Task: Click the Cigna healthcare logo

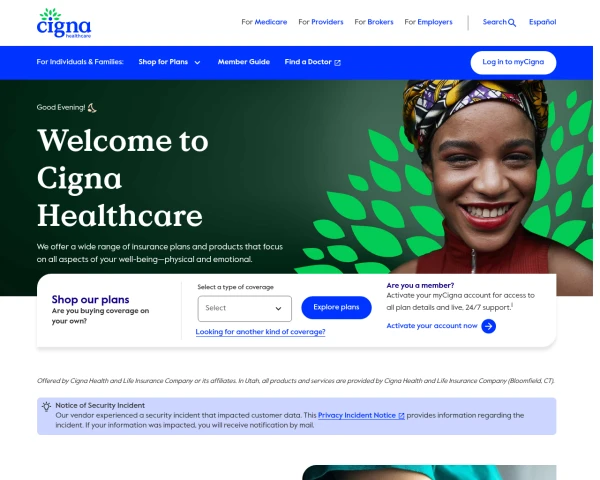Action: click(64, 23)
